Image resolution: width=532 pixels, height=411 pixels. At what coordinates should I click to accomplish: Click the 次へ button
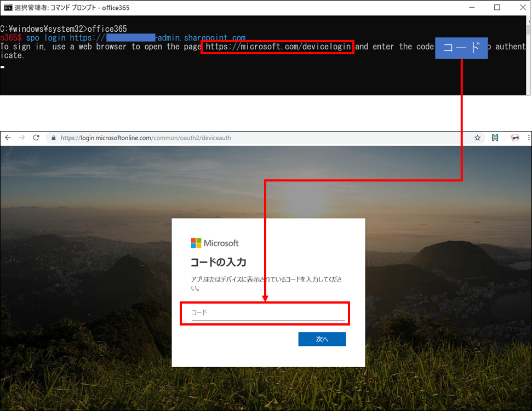[322, 339]
